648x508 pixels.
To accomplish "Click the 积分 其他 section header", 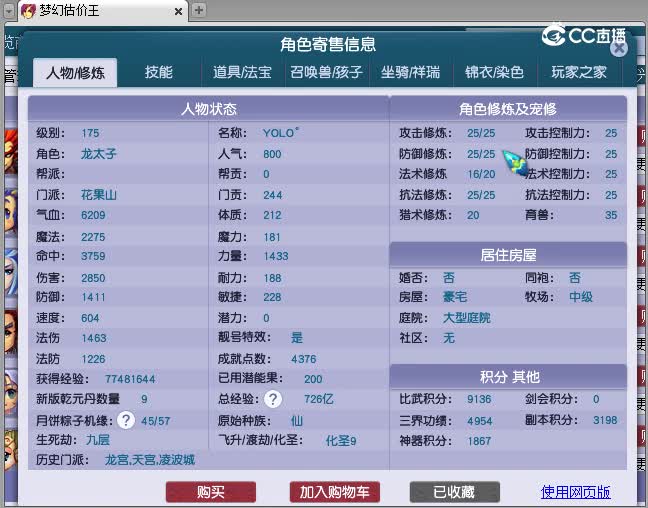I will 508,377.
